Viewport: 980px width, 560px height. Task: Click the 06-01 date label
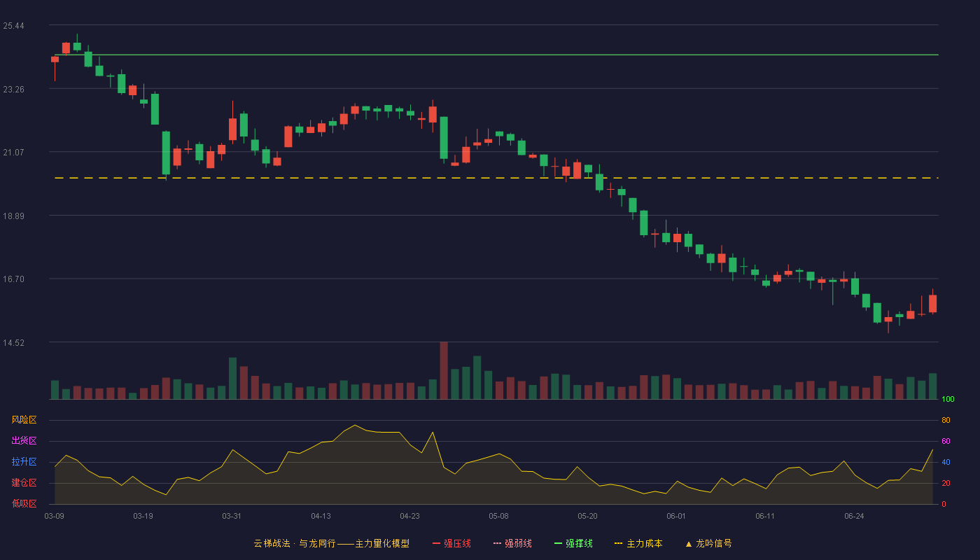pos(676,516)
